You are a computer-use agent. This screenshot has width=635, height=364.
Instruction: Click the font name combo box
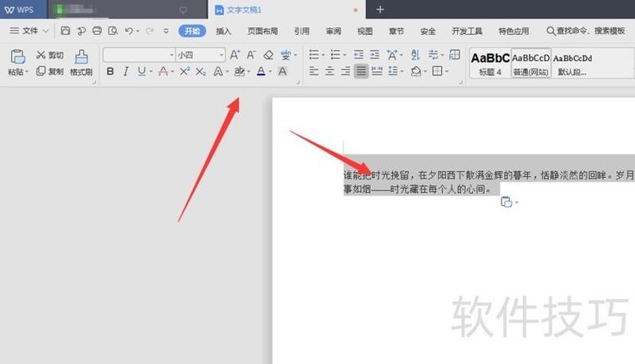click(139, 54)
